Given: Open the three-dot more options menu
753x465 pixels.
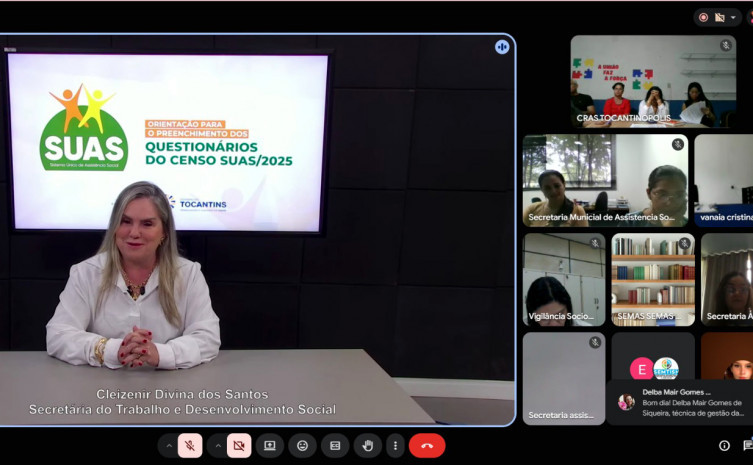Looking at the screenshot, I should [x=396, y=446].
